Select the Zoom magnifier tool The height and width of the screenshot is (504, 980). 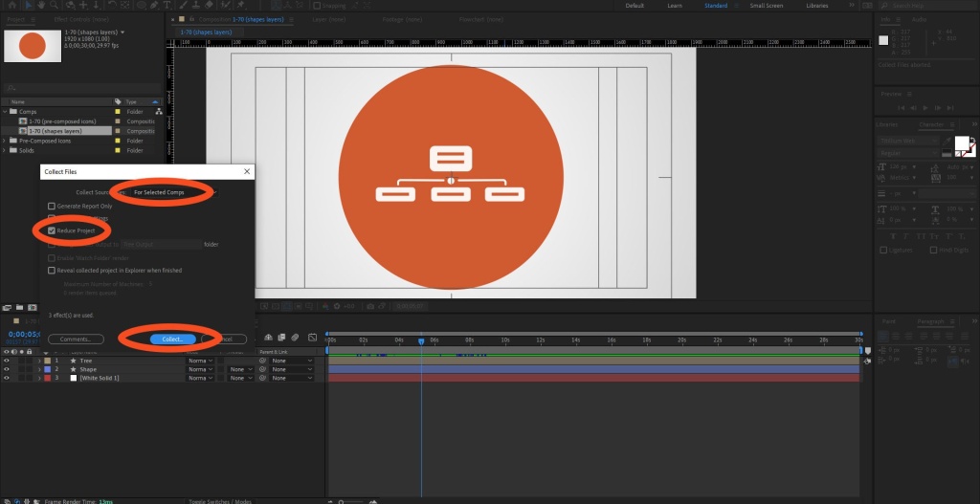[x=53, y=5]
